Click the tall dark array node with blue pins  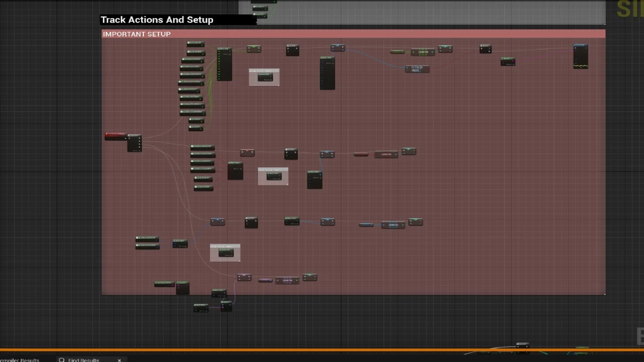(x=327, y=73)
